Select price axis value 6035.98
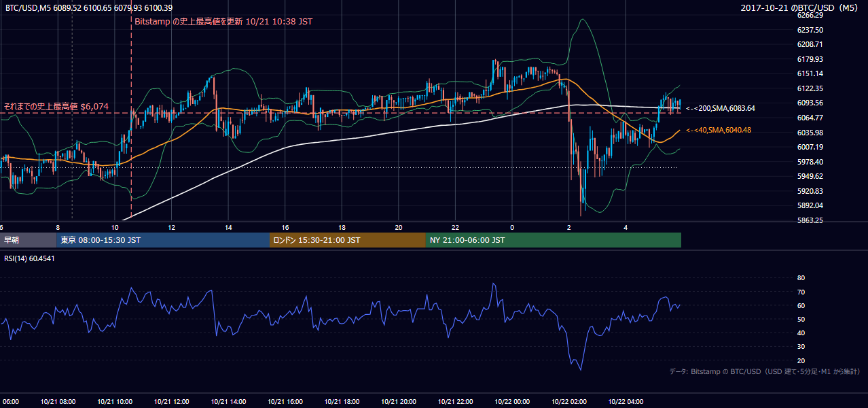 coord(810,133)
